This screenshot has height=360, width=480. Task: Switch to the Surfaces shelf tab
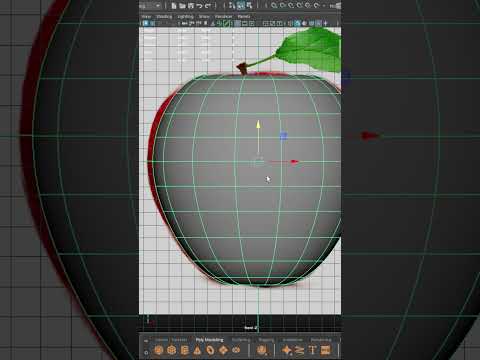tap(180, 340)
